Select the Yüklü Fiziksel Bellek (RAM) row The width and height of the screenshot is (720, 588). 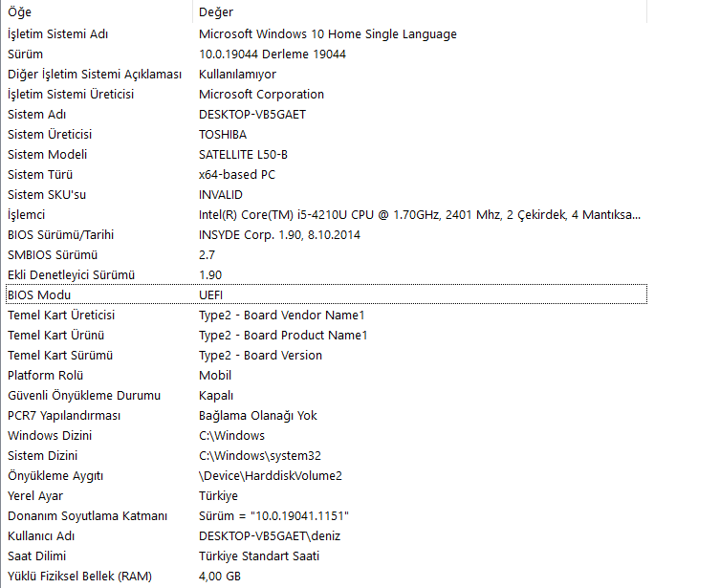tap(78, 577)
